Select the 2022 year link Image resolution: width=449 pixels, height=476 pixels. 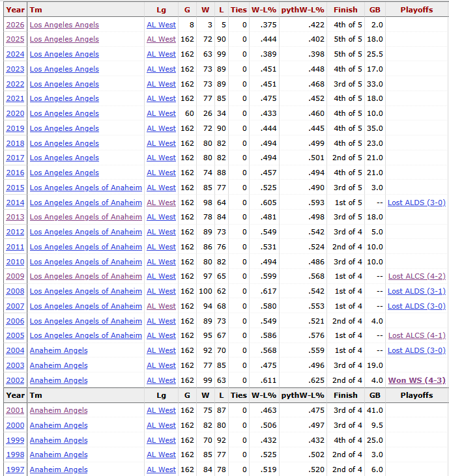coord(15,84)
